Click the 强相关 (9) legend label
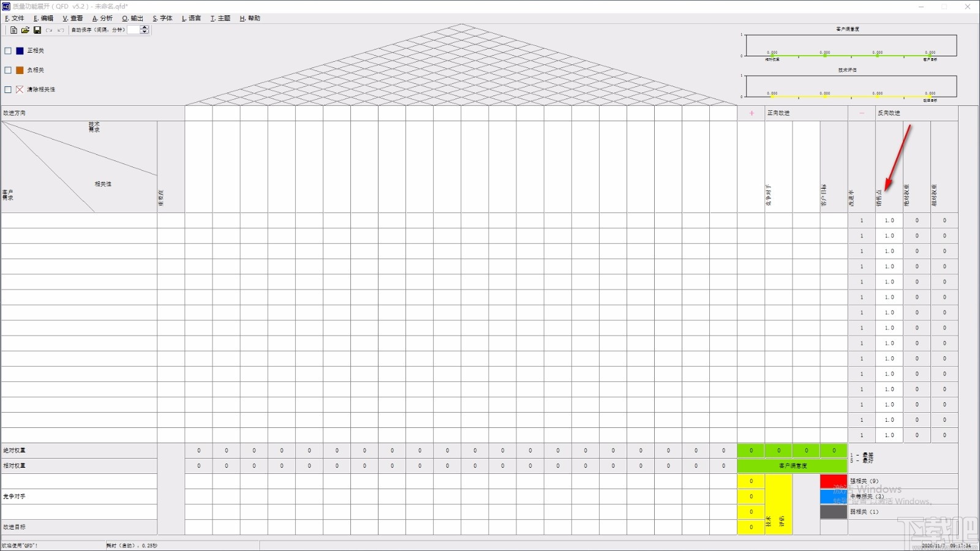This screenshot has height=551, width=980. pyautogui.click(x=864, y=481)
